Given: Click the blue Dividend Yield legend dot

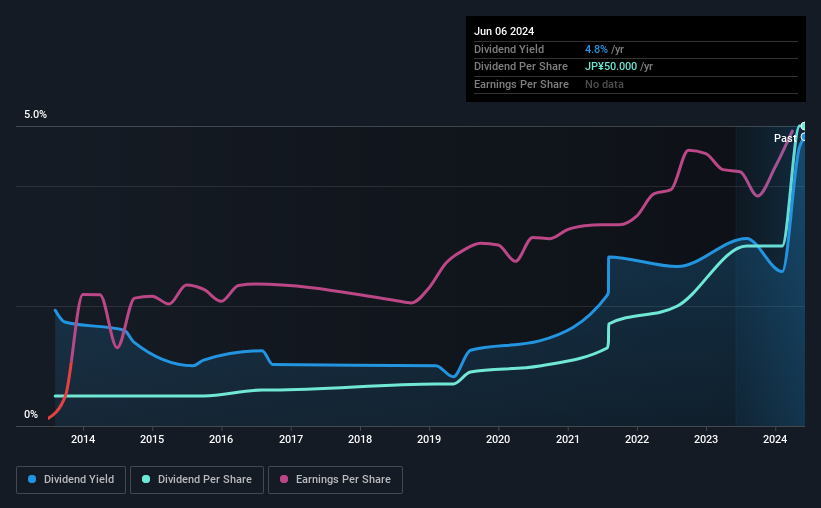Looking at the screenshot, I should point(32,479).
